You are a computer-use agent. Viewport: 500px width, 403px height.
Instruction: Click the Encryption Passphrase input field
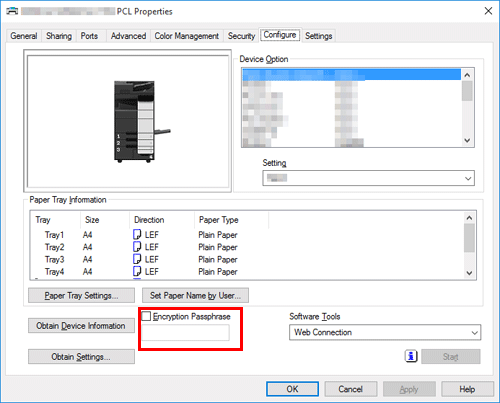[186, 333]
